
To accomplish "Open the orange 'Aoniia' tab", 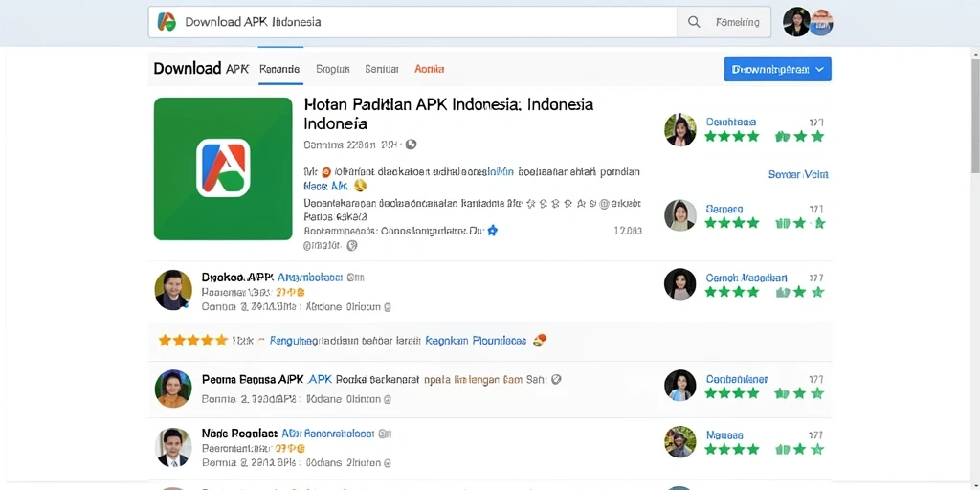I will click(x=430, y=69).
